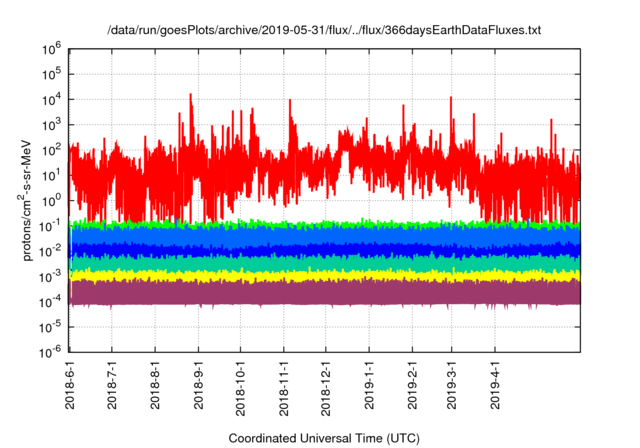
Task: Click the 2019-4-1 date label
Action: pos(495,384)
